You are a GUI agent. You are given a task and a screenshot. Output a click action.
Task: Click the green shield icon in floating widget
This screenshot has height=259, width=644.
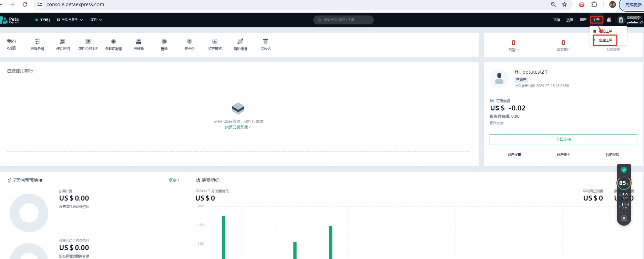pos(624,170)
